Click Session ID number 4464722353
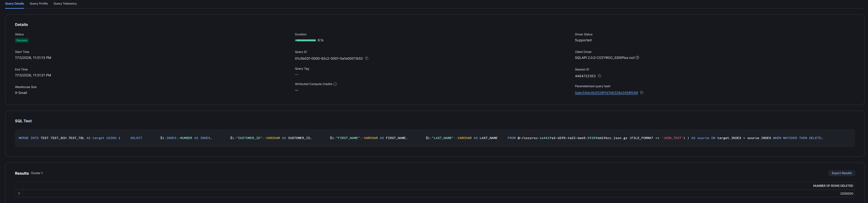 coord(585,76)
